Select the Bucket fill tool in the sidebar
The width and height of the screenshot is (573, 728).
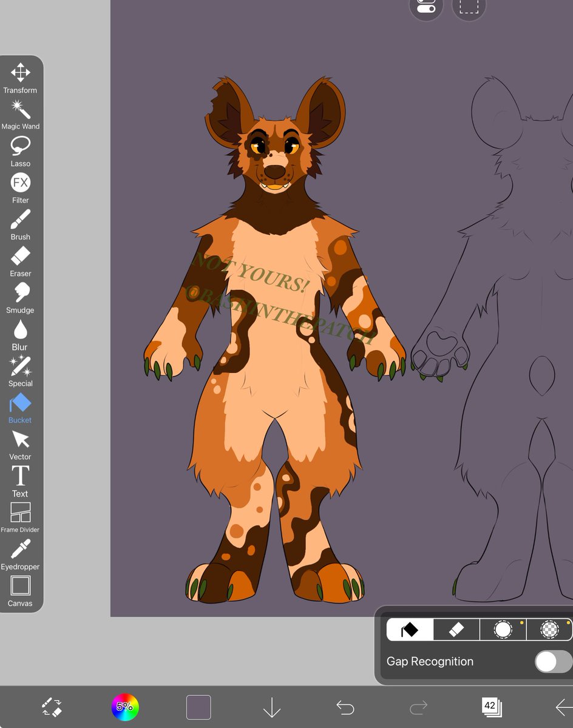(x=20, y=408)
